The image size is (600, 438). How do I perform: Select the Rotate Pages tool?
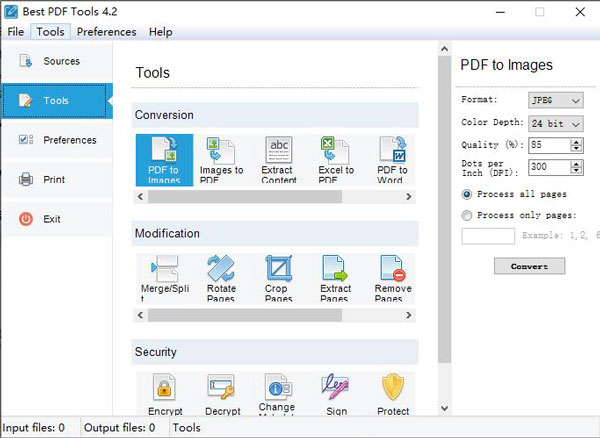(221, 278)
